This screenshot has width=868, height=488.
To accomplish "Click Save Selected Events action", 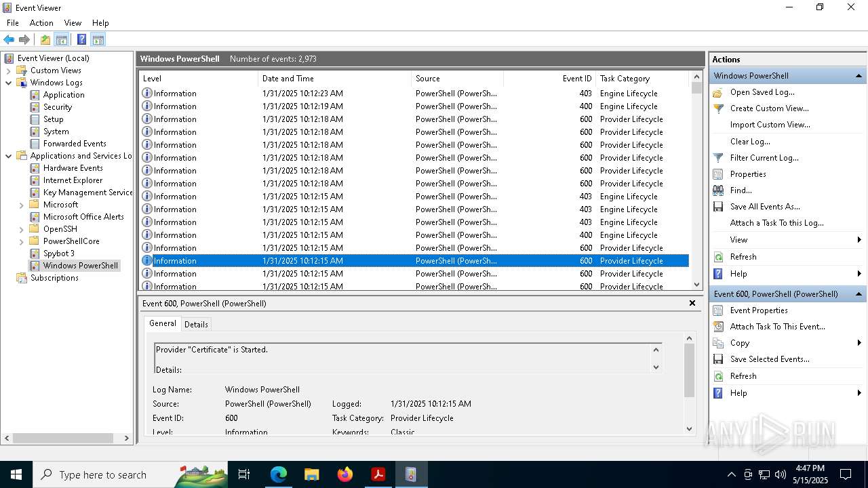I will tap(770, 359).
